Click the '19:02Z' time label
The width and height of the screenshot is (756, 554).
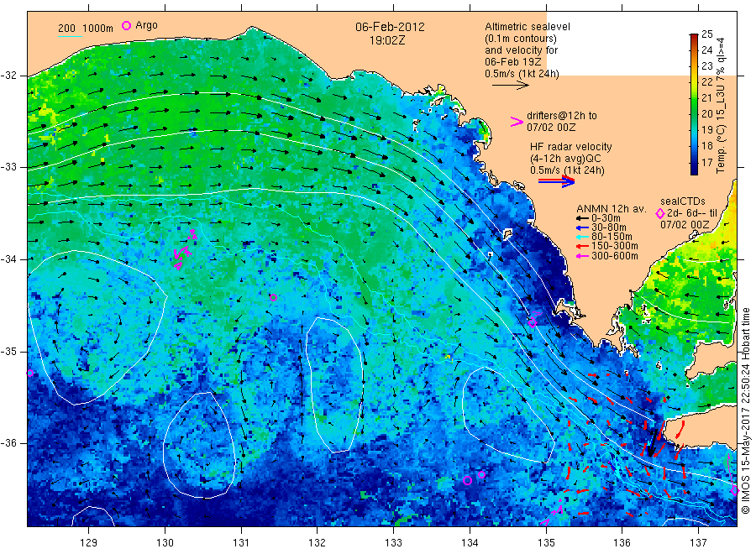tap(387, 41)
